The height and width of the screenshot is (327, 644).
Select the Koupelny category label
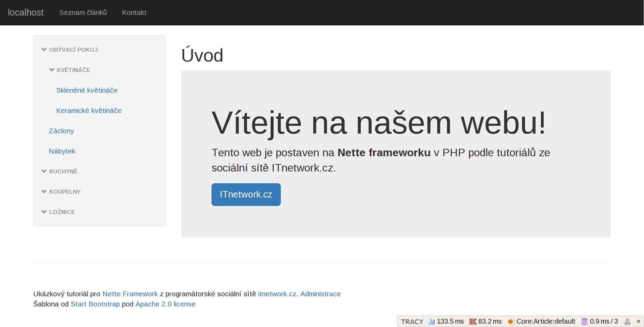click(x=65, y=192)
